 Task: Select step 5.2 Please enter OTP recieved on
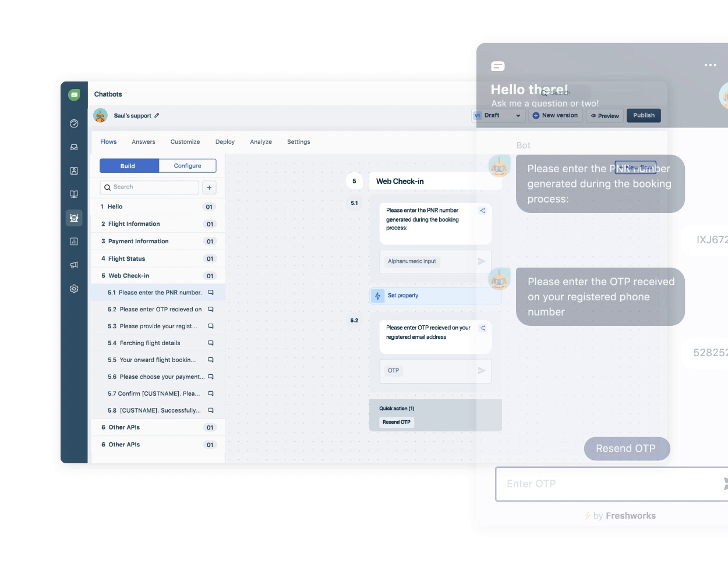coord(158,310)
